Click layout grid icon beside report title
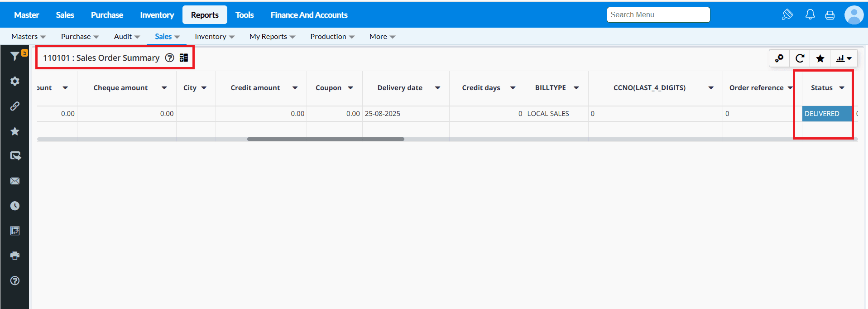Image resolution: width=868 pixels, height=309 pixels. [184, 58]
